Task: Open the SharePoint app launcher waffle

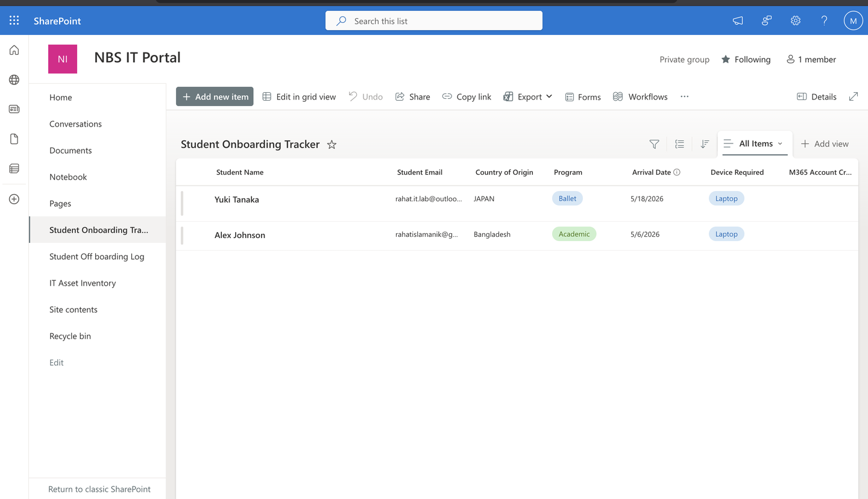Action: click(14, 20)
